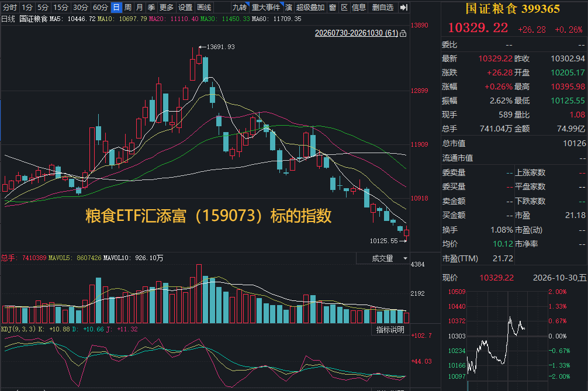The image size is (588, 391).
Task: Switch to 月 monthly K-line
Action: (140, 7)
